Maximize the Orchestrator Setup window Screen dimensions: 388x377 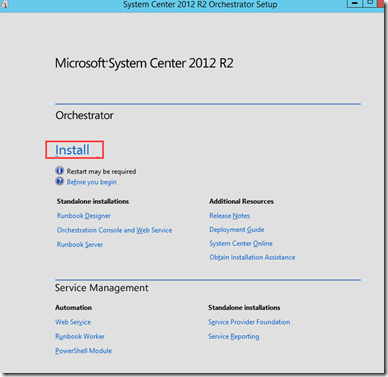tap(370, 3)
